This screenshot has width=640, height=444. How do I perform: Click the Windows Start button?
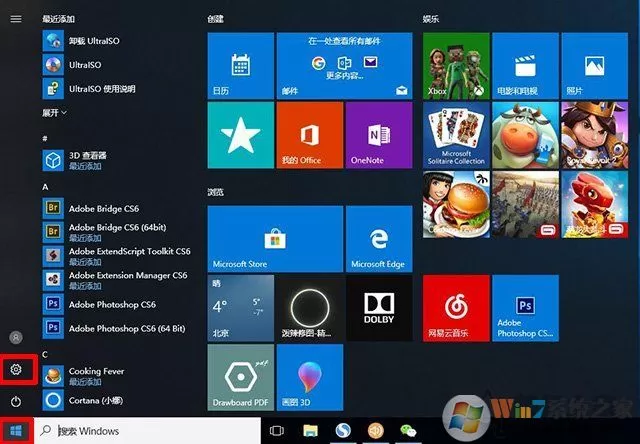coord(16,430)
